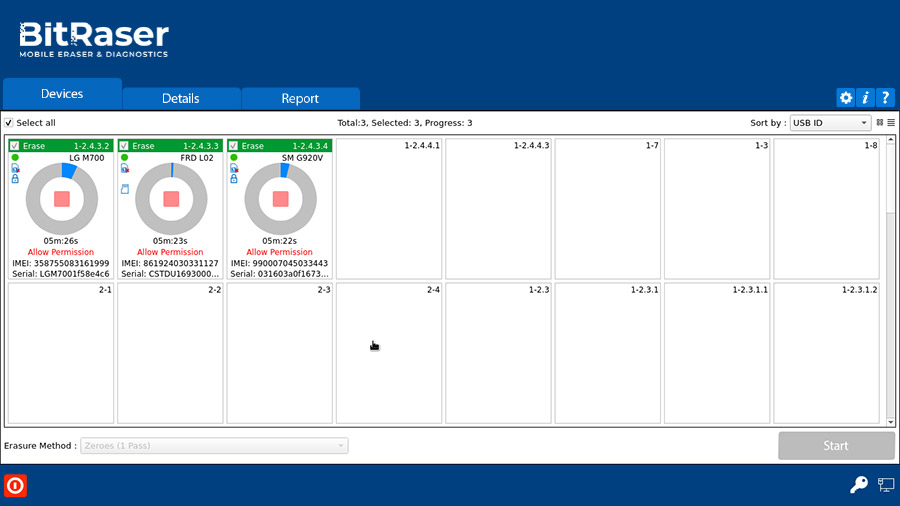The height and width of the screenshot is (506, 900).
Task: Uncheck the LG M700 Erase checkbox
Action: click(x=14, y=146)
